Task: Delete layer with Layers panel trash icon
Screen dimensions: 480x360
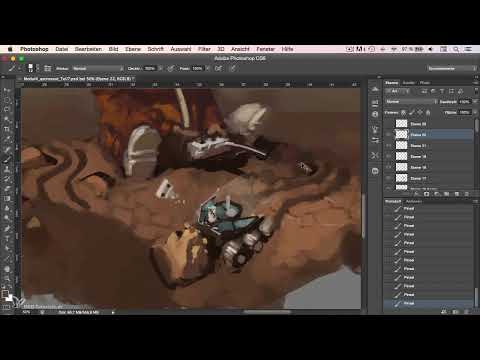Action: click(467, 194)
